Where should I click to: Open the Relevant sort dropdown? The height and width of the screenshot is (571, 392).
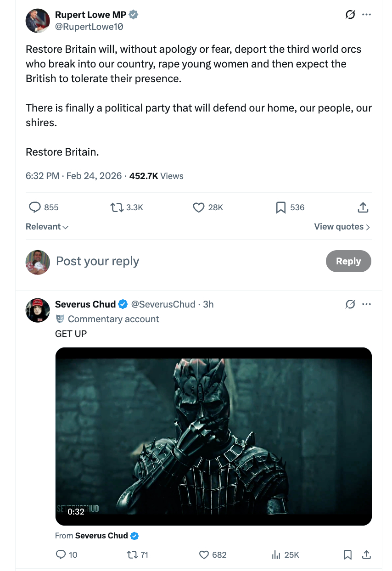tap(47, 227)
